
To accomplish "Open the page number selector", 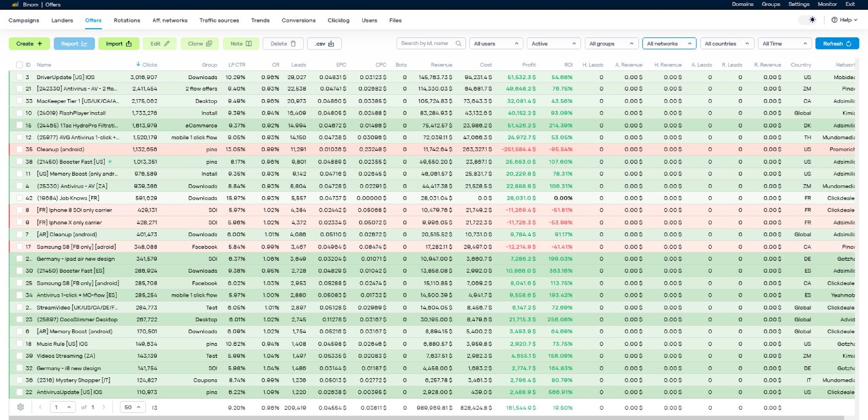I will 62,407.
